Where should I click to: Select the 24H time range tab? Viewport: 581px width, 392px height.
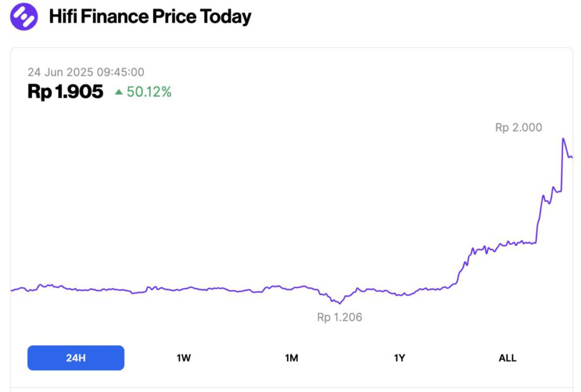pos(75,358)
